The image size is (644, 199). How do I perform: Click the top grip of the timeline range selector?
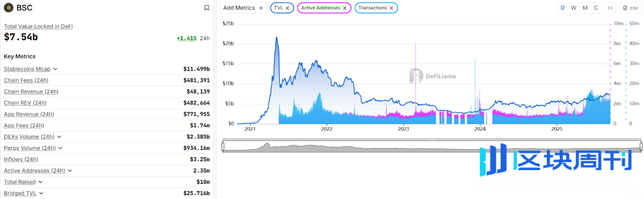pyautogui.click(x=432, y=140)
